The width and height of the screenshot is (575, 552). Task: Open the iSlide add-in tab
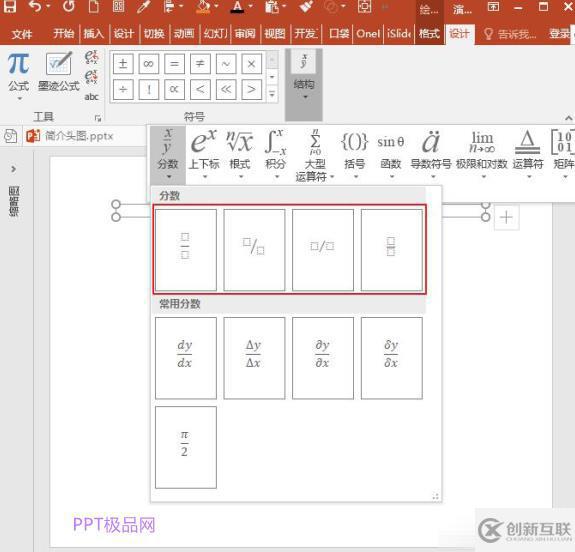coord(399,34)
